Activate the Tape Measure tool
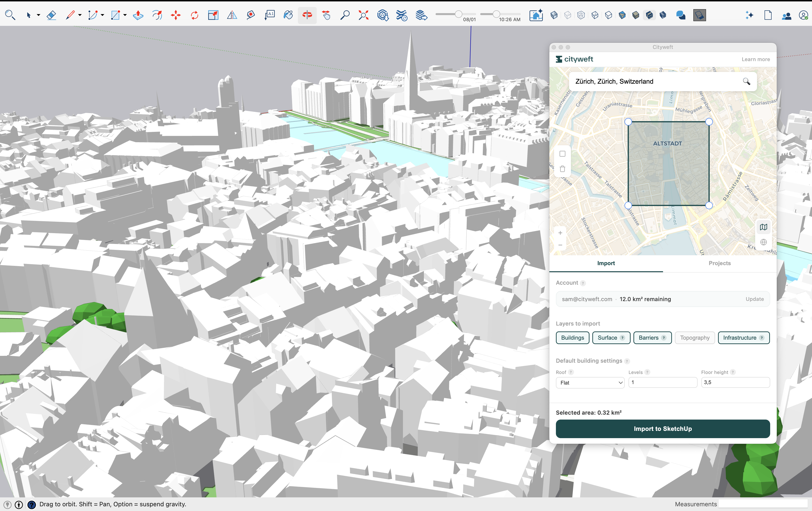 250,15
